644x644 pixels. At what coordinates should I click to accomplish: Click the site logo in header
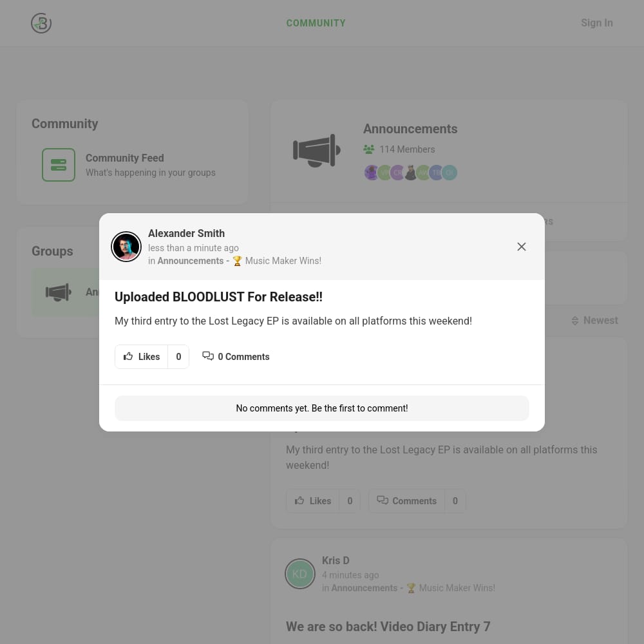click(x=41, y=23)
